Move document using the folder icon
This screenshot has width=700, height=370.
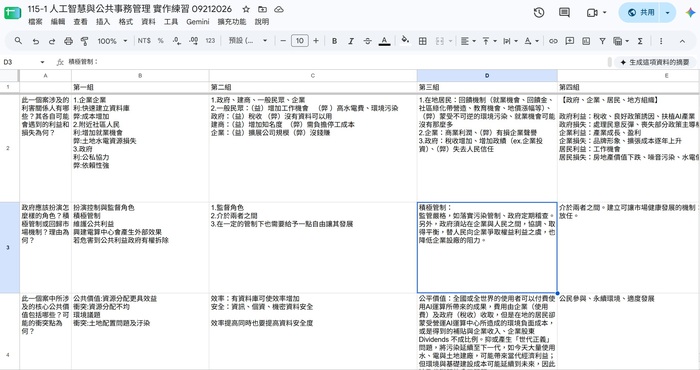(262, 9)
